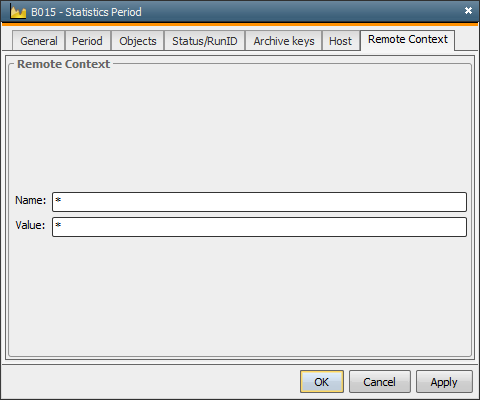Apply the remote context filter settings
This screenshot has height=400, width=480.
click(444, 382)
